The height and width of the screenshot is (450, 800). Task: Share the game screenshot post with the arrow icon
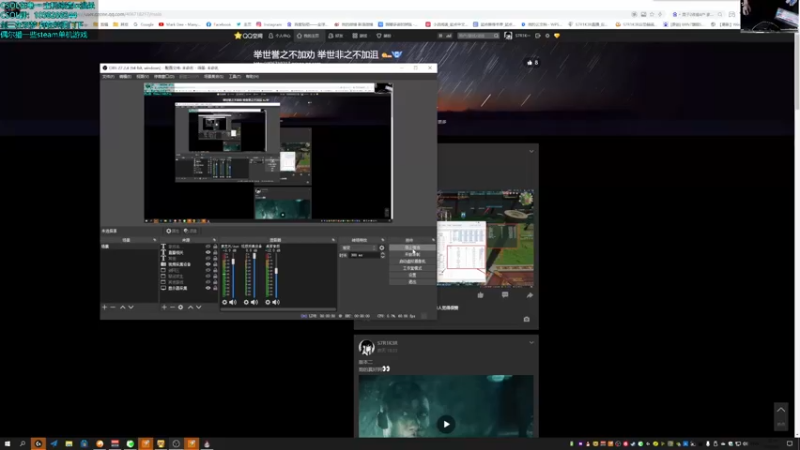tap(530, 295)
